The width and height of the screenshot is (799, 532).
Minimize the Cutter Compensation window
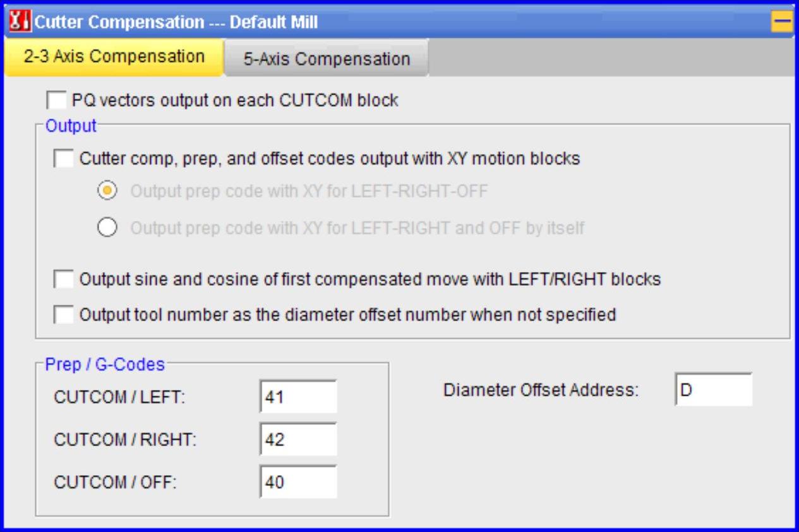click(782, 23)
